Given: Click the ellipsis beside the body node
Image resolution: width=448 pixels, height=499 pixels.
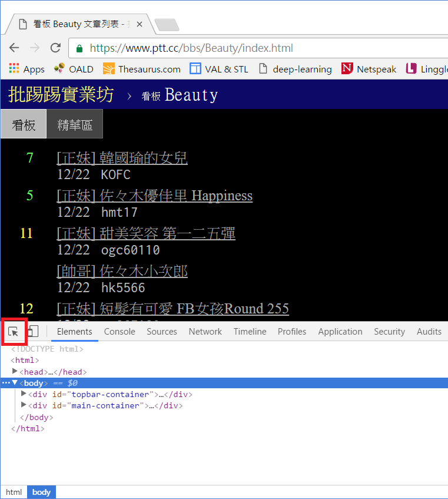Looking at the screenshot, I should 6,383.
